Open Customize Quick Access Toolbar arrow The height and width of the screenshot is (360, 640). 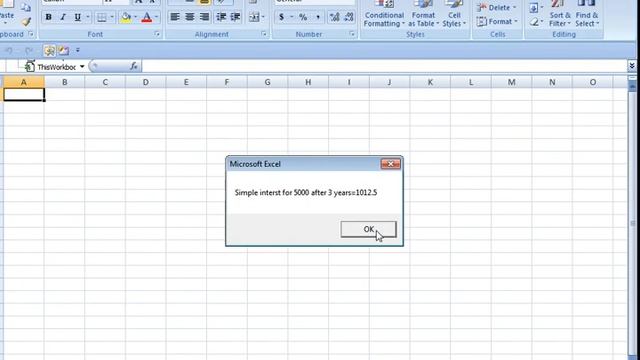point(78,51)
